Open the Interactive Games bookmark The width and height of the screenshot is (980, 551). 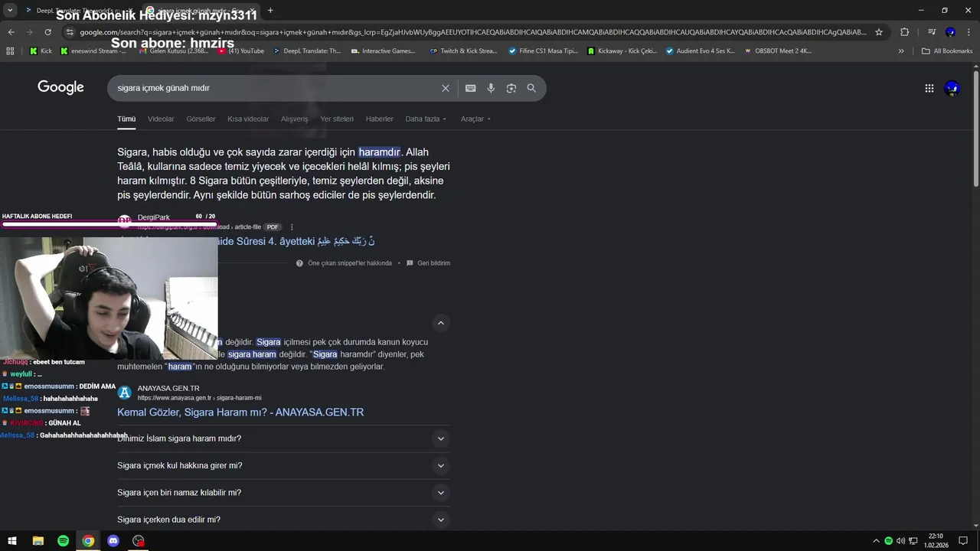(x=384, y=51)
